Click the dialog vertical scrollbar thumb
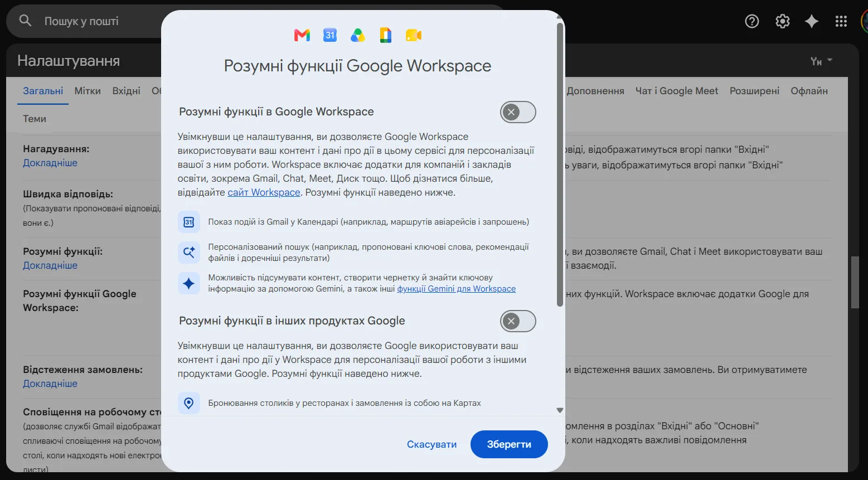Screen dimensions: 868x480 tap(560, 164)
